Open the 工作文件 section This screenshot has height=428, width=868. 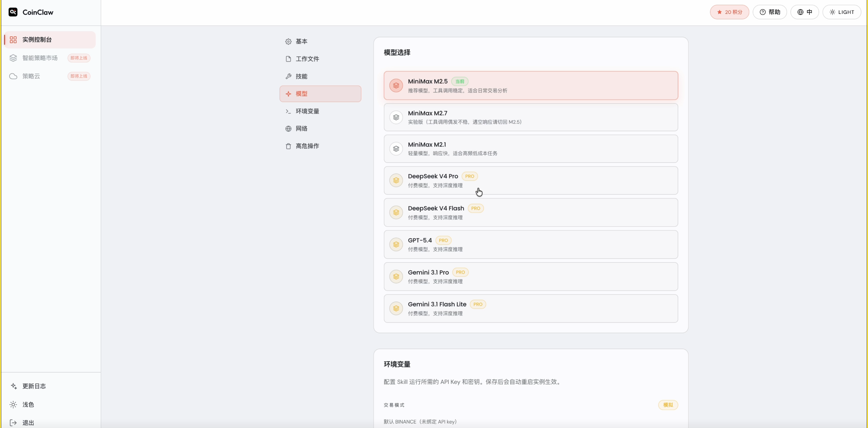click(x=320, y=59)
